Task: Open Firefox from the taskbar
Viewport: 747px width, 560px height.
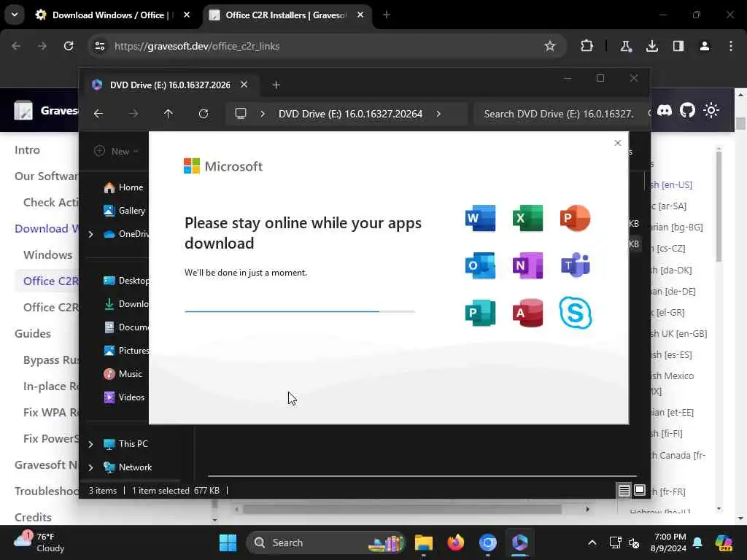Action: point(455,542)
